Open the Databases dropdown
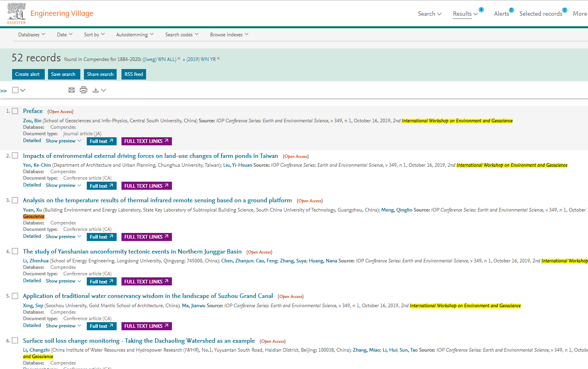Image resolution: width=588 pixels, height=369 pixels. click(31, 35)
